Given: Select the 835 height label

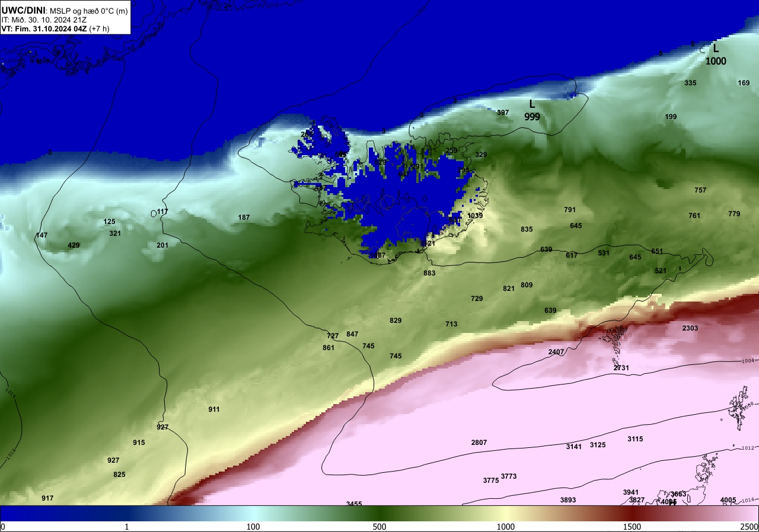Looking at the screenshot, I should tap(527, 229).
